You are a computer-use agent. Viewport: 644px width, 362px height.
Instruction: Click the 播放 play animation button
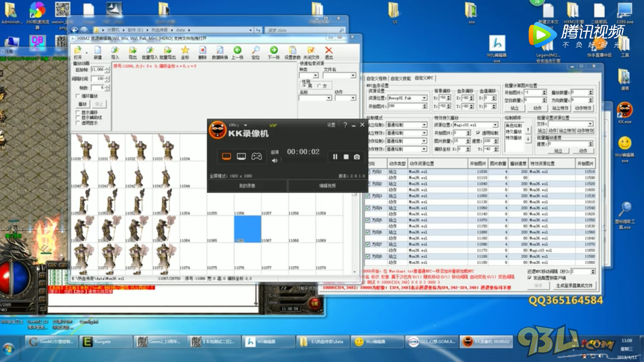83,104
